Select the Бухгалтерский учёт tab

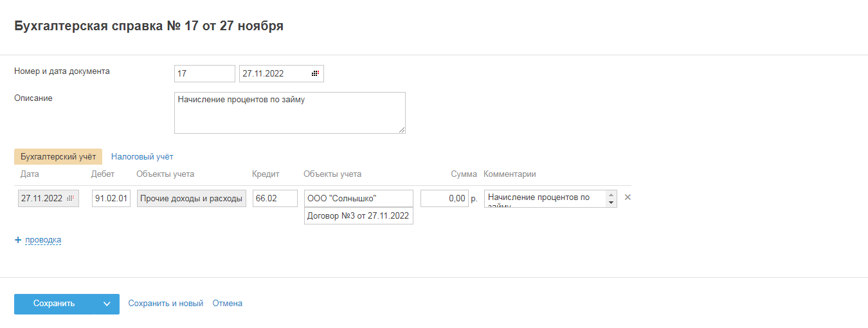[x=58, y=156]
